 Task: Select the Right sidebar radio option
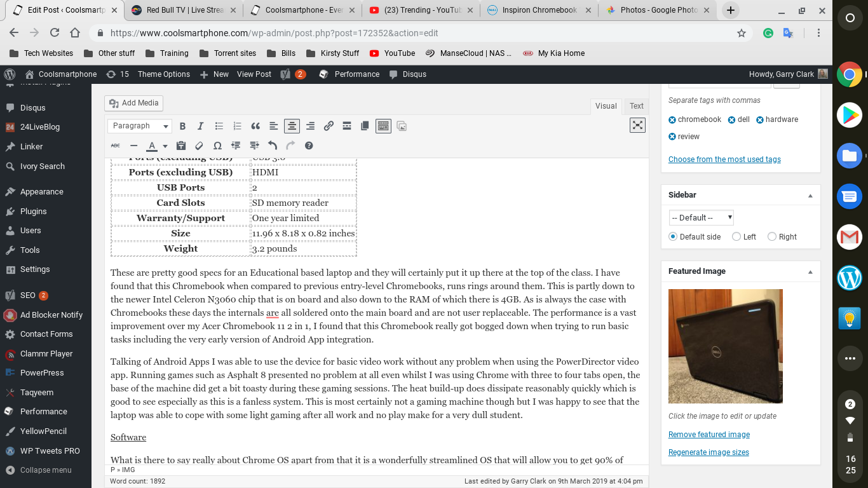pos(772,236)
